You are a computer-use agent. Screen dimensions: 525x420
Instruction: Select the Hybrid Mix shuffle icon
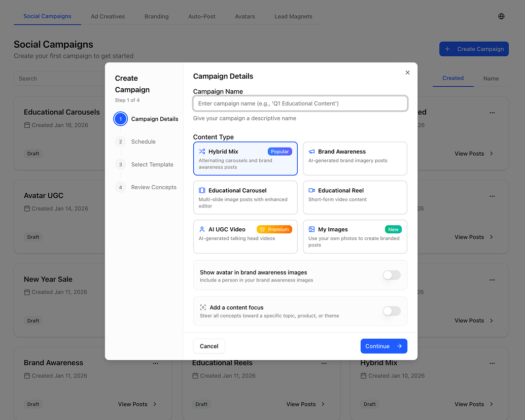(x=202, y=151)
